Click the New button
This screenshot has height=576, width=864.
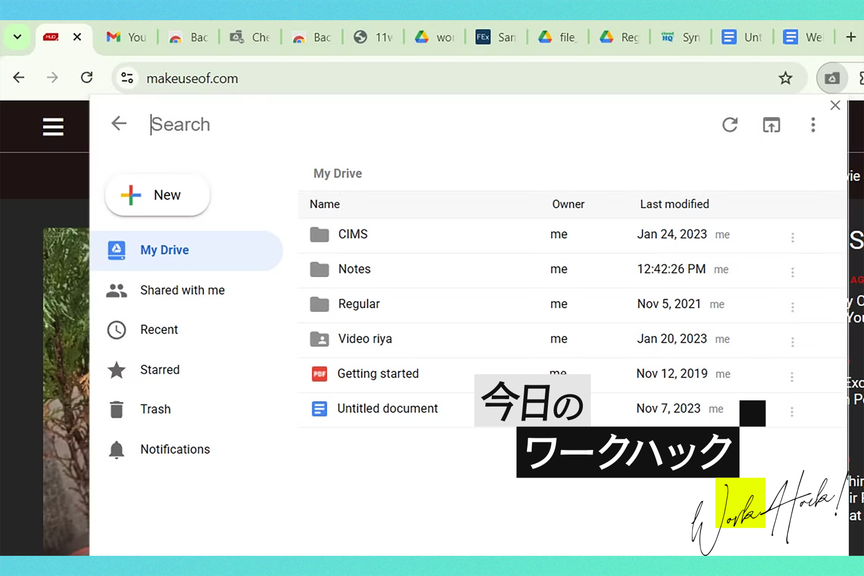point(157,195)
